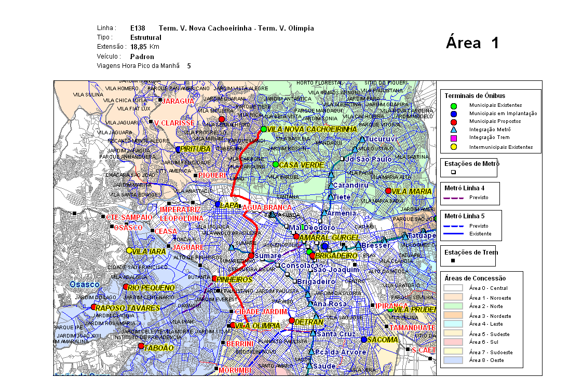This screenshot has height=392, width=569.
Task: Select the Área 5 - Sudeste color swatch
Action: click(x=453, y=333)
